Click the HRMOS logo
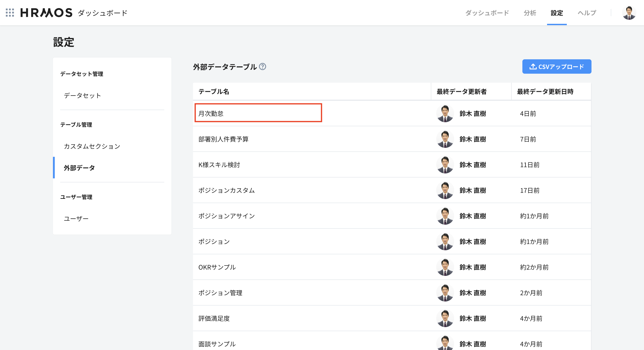This screenshot has width=644, height=350. click(46, 13)
